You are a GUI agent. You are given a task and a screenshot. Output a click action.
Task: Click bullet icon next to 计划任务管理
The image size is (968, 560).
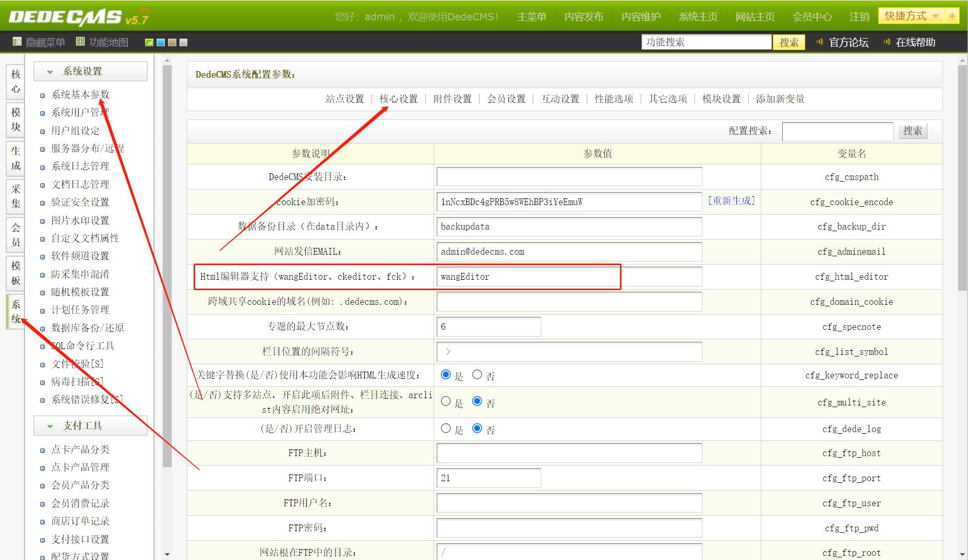pos(43,311)
